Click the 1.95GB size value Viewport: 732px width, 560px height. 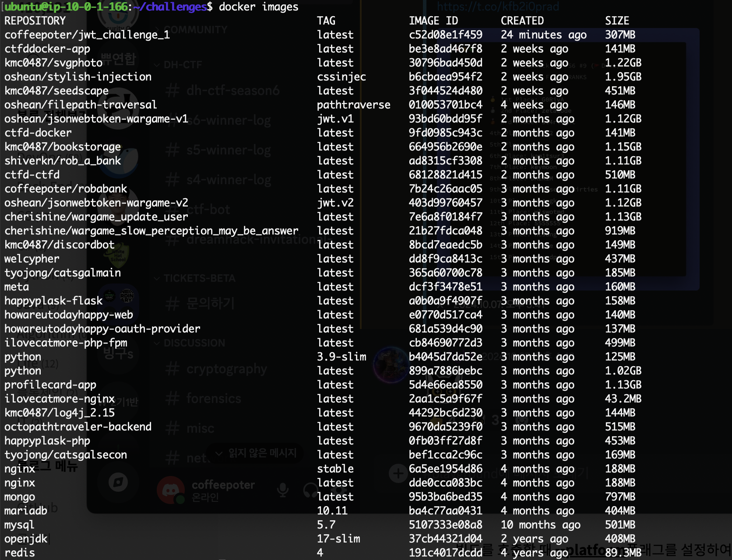click(623, 77)
